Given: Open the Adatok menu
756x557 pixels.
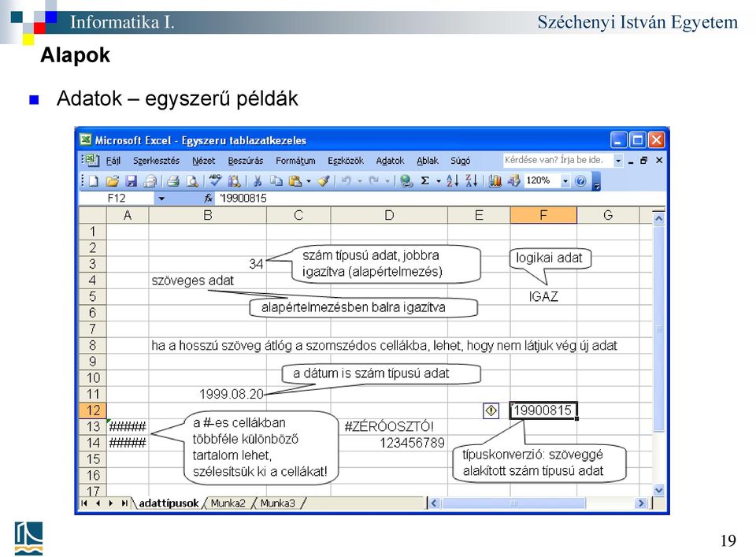Looking at the screenshot, I should coord(390,161).
